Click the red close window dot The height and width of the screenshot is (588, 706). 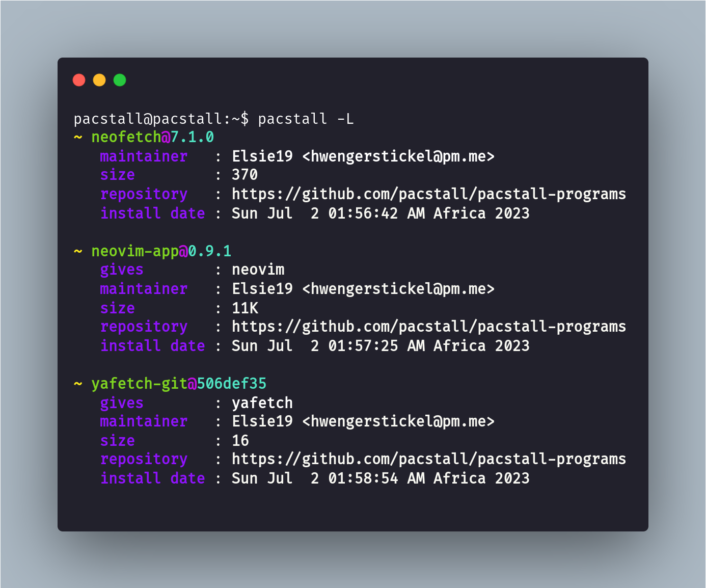pyautogui.click(x=79, y=80)
